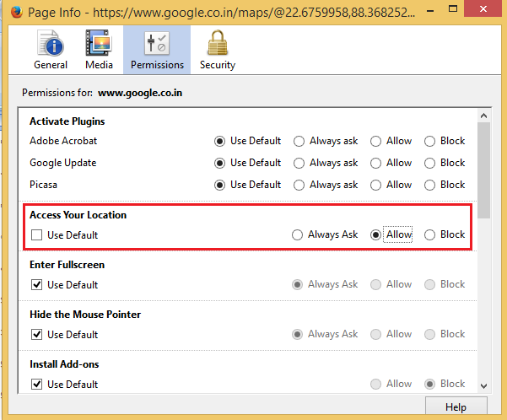Click the Hide the Mouse Pointer heading
Screen dimensions: 507x420
tap(85, 315)
